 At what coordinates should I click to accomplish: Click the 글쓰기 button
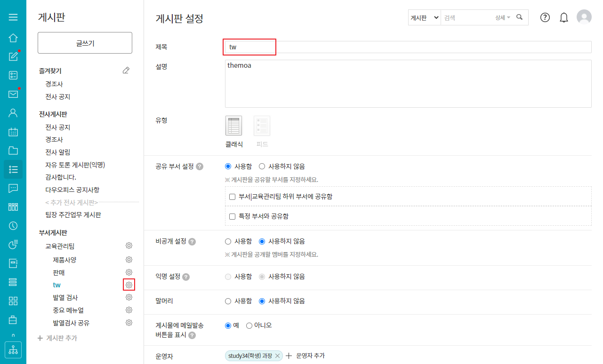click(85, 43)
